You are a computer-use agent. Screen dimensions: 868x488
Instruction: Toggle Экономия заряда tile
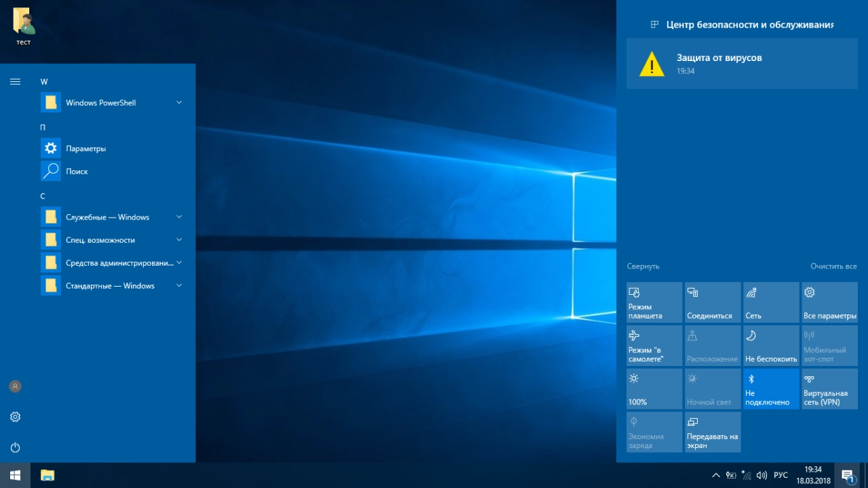pyautogui.click(x=654, y=432)
